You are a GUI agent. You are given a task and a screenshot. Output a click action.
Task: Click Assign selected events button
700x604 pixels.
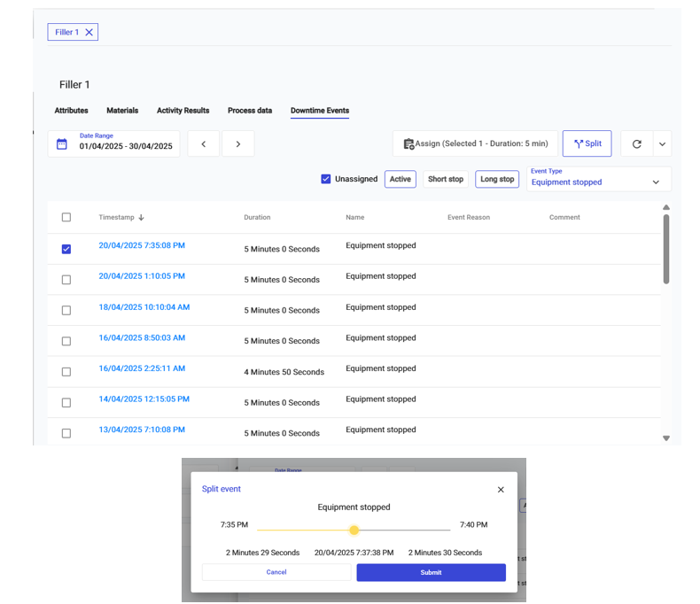[475, 144]
